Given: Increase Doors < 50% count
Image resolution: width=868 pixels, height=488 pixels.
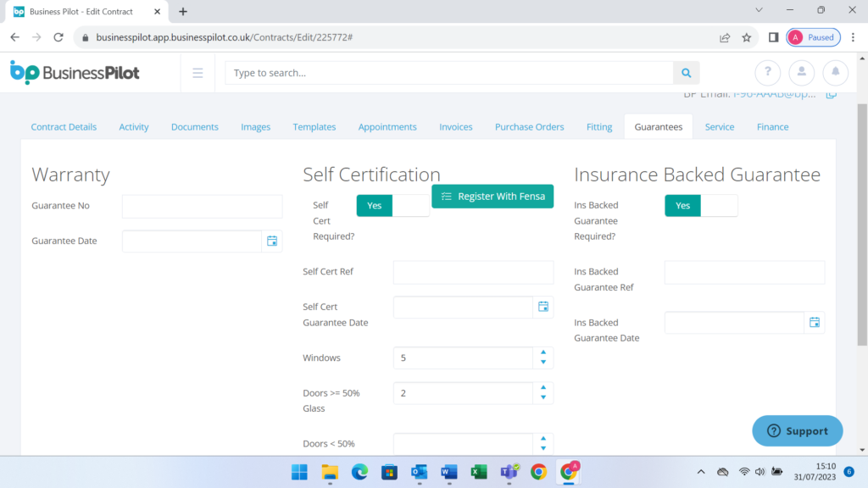Looking at the screenshot, I should (543, 439).
